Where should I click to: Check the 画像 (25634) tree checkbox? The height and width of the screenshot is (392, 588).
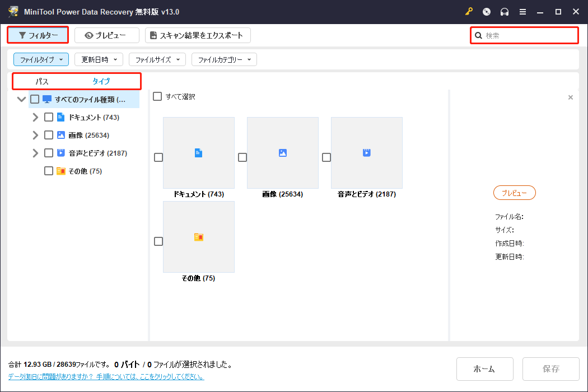point(48,135)
